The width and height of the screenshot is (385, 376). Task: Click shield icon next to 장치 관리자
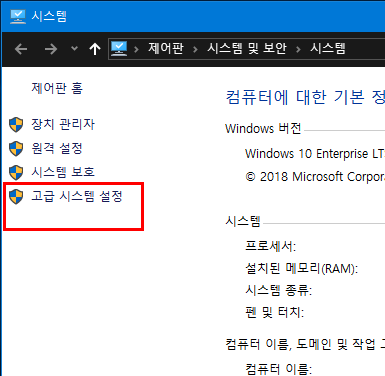[16, 125]
